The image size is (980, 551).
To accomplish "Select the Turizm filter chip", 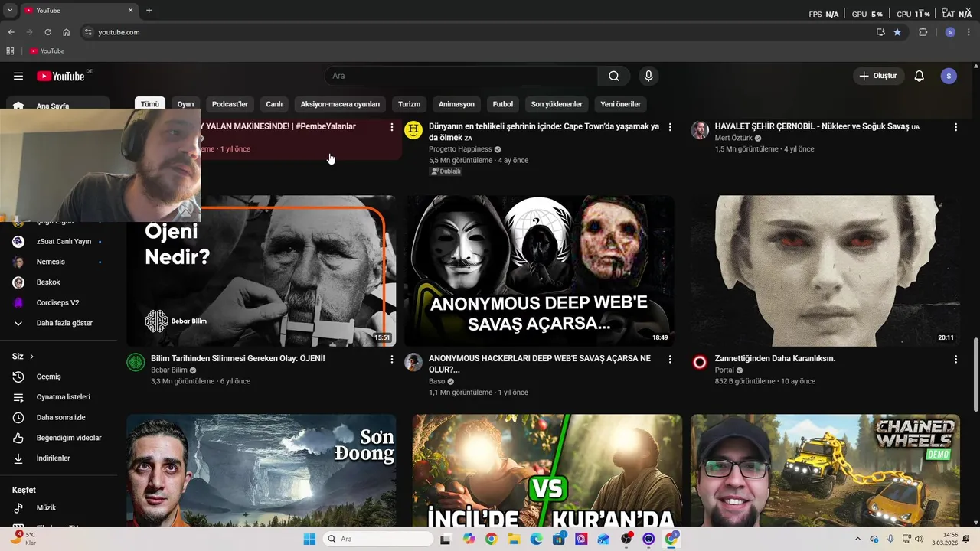I will (409, 104).
